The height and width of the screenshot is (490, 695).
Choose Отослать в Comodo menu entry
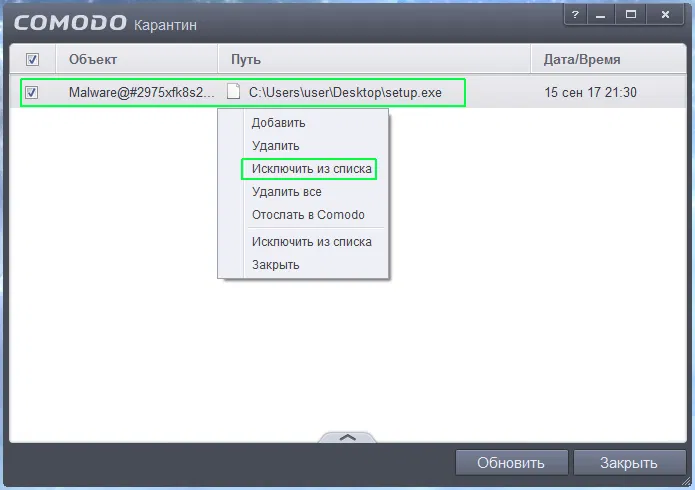[308, 215]
